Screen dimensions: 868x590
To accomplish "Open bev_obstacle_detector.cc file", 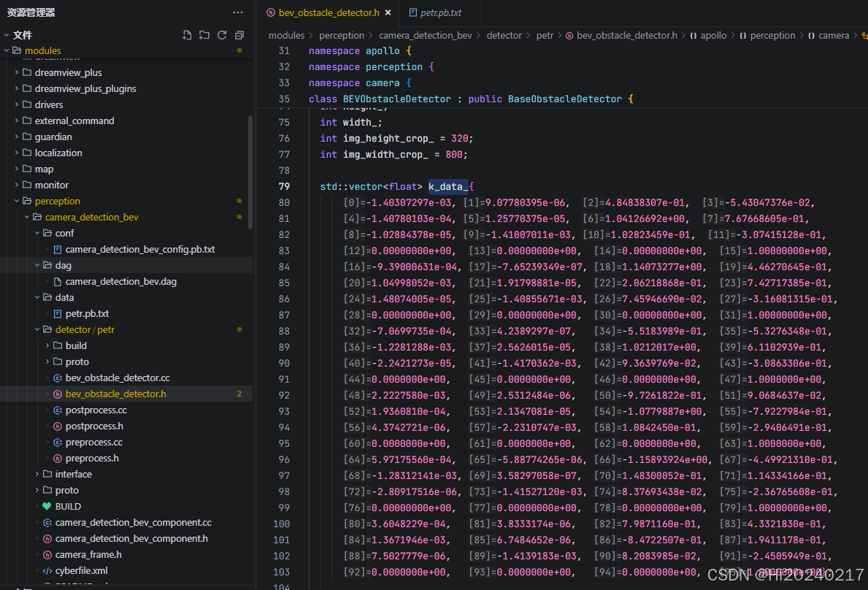I will (x=118, y=378).
